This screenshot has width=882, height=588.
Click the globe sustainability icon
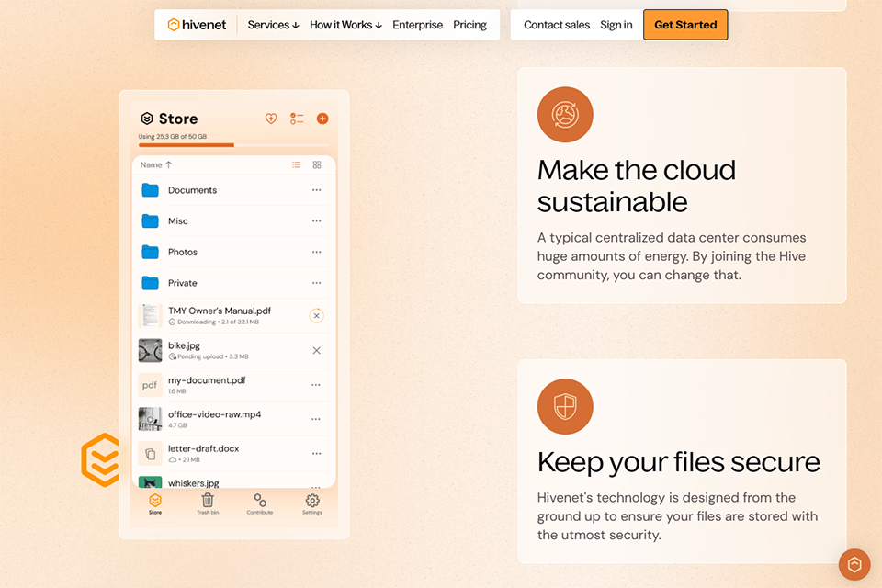click(565, 115)
